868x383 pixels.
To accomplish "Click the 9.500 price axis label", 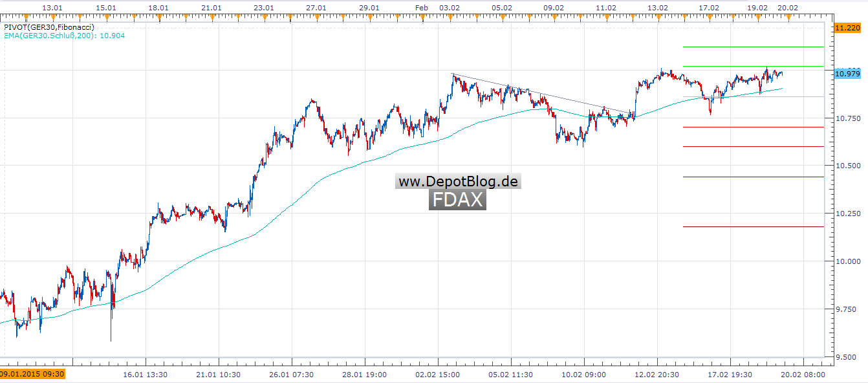I will pyautogui.click(x=847, y=356).
